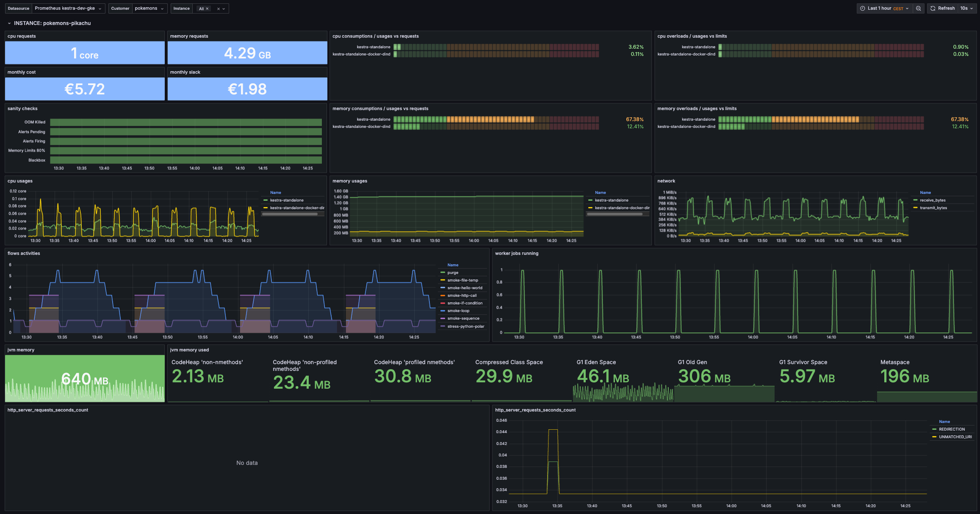Image resolution: width=980 pixels, height=514 pixels.
Task: Clear the Instance filter using the standalone x icon
Action: 219,8
